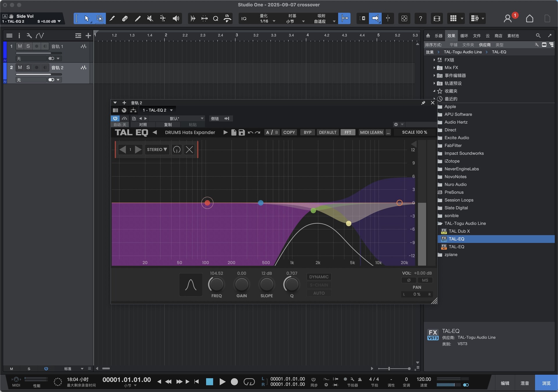This screenshot has width=558, height=392.
Task: Sort browser by 类型
Action: pos(499,45)
